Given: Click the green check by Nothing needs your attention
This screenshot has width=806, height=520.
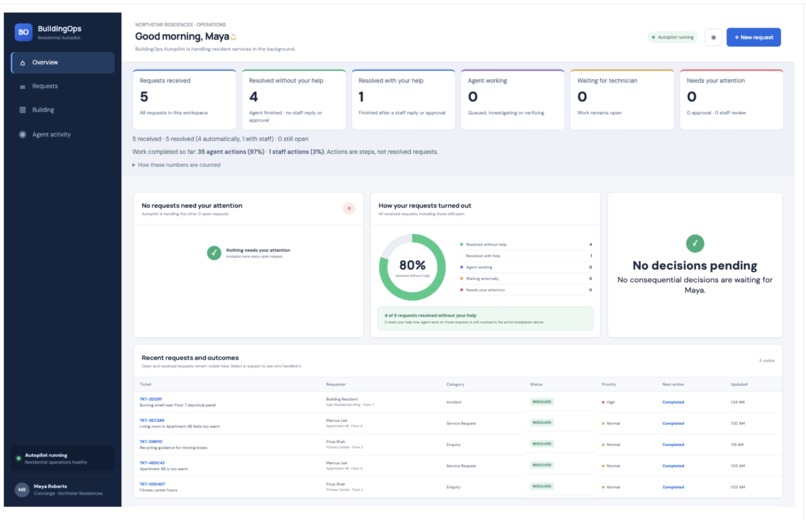Looking at the screenshot, I should 214,253.
